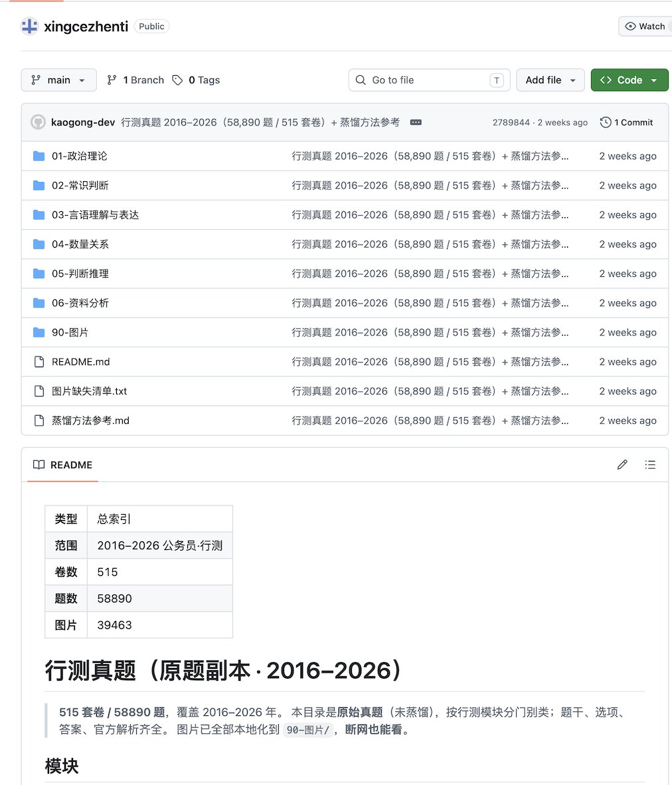Click the 行测真题 README heading
The width and height of the screenshot is (672, 785).
click(223, 671)
